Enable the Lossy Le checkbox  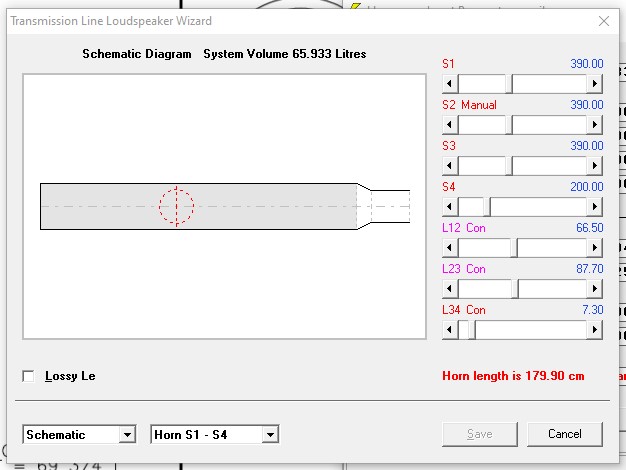coord(28,376)
